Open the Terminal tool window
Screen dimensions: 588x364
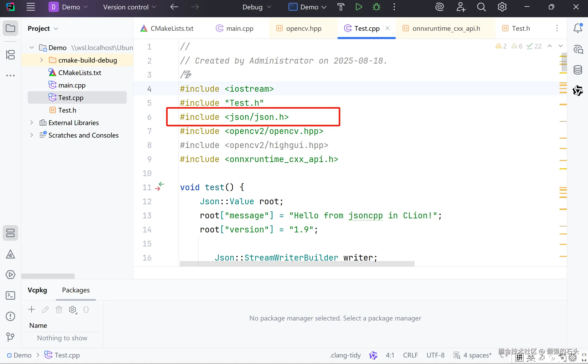[10, 295]
